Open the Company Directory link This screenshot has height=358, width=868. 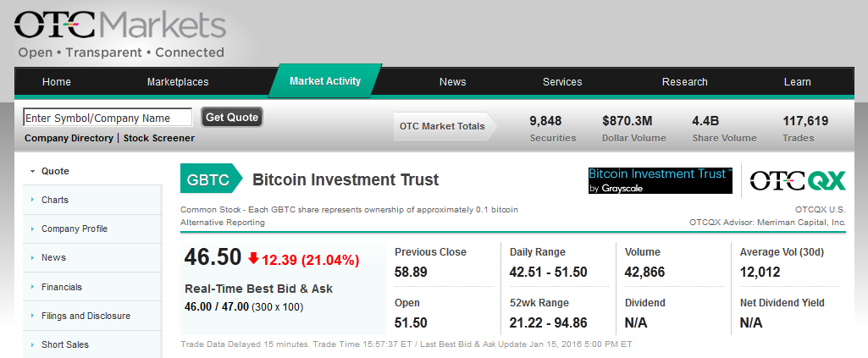tap(69, 138)
